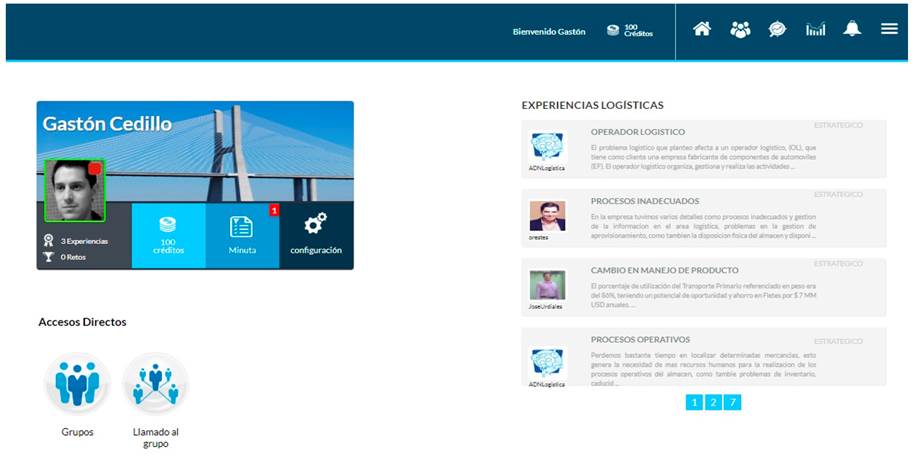This screenshot has height=460, width=916.
Task: Go to page 2 of experiences
Action: click(712, 402)
